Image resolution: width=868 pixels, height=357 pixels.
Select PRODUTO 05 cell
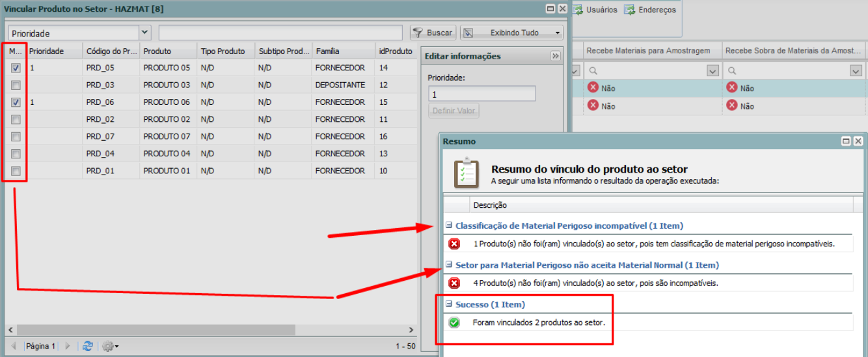click(x=168, y=68)
